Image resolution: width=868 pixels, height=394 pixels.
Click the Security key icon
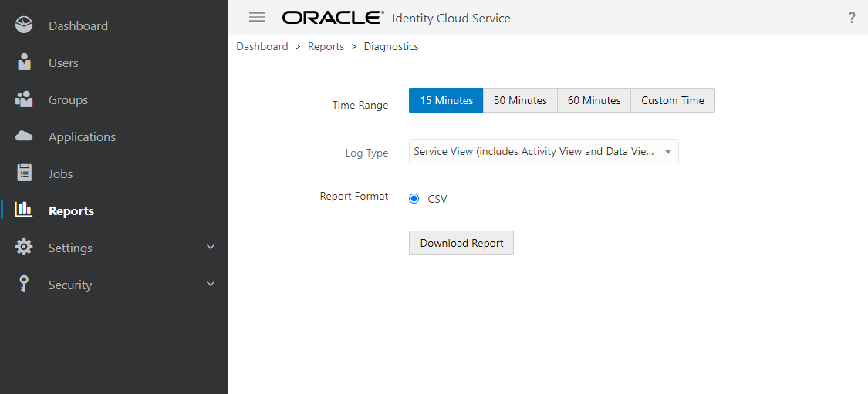pyautogui.click(x=25, y=285)
